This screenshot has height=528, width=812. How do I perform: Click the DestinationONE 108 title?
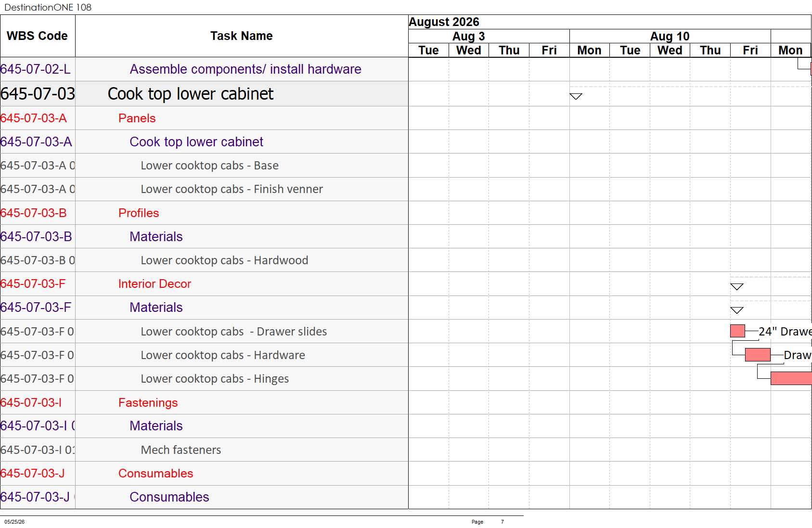[48, 7]
